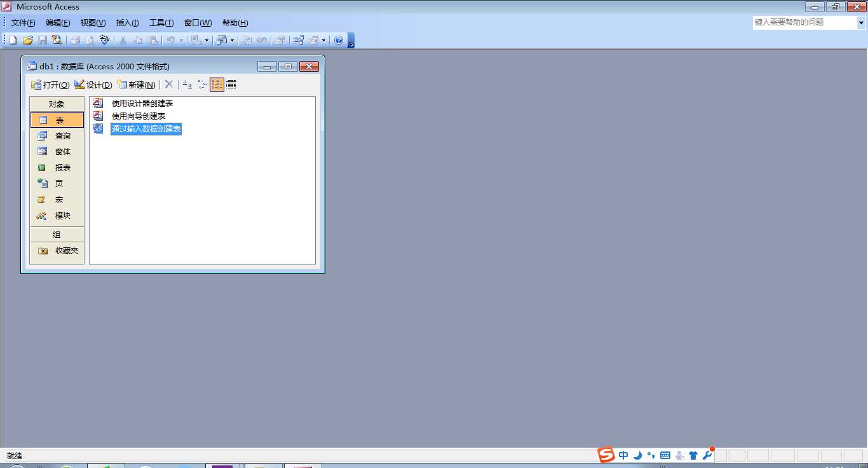
Task: Click the Properties toolbar icon
Action: [279, 40]
